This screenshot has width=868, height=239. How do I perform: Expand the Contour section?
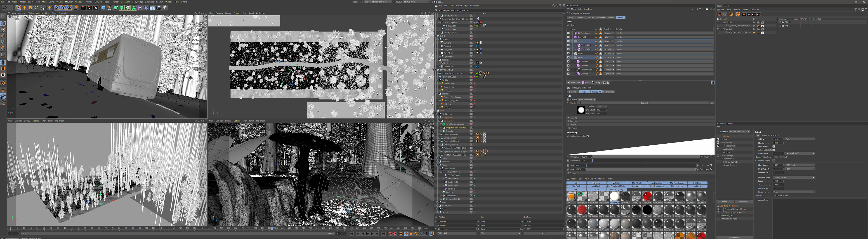pos(641,173)
